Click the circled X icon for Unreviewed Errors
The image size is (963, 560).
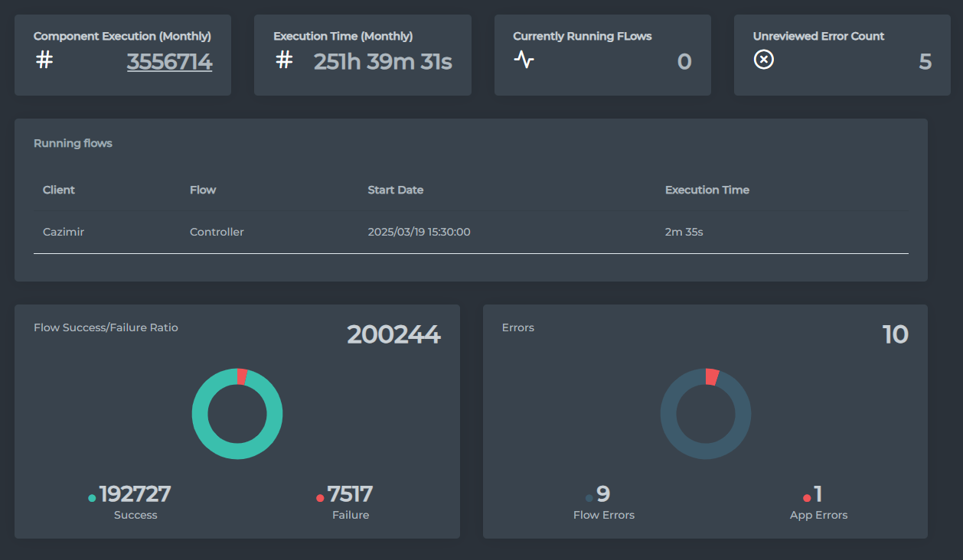(x=763, y=59)
